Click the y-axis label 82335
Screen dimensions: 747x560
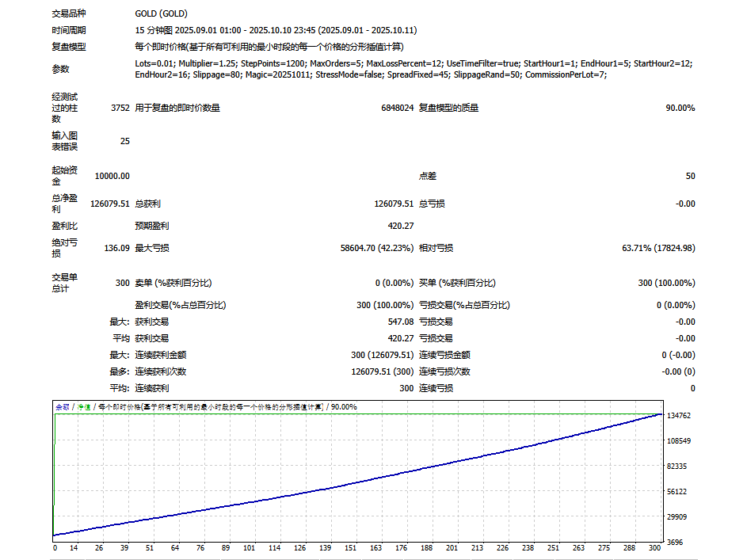676,467
